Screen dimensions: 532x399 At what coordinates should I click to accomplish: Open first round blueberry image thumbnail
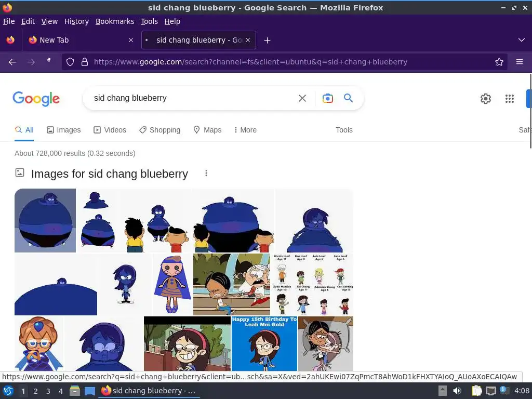(45, 220)
